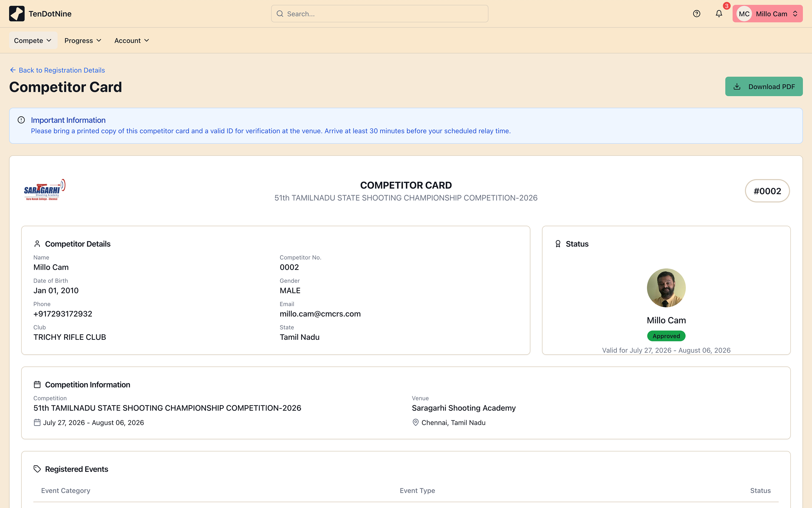Click the Valid for July 27 validity text
Viewport: 812px width, 508px height.
pyautogui.click(x=666, y=350)
